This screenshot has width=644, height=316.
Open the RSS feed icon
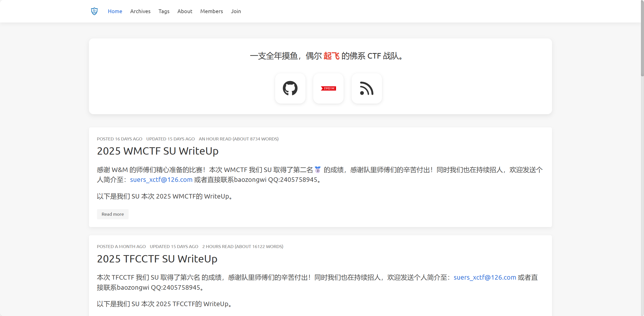(x=367, y=88)
